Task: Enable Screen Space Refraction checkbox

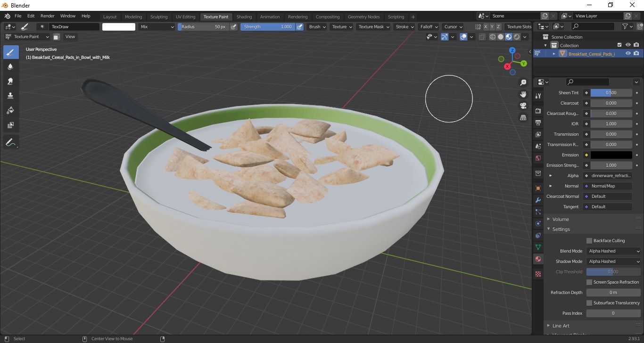Action: pyautogui.click(x=589, y=282)
